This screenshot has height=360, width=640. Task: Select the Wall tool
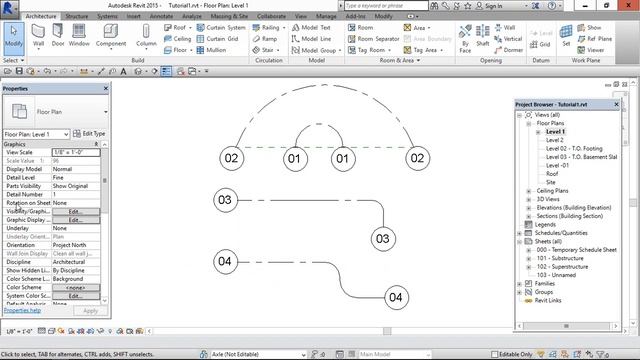tap(38, 37)
